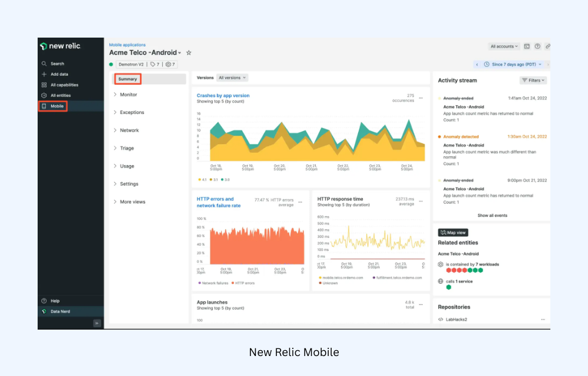The height and width of the screenshot is (376, 588).
Task: Toggle version 3.0 legend item
Action: click(225, 180)
